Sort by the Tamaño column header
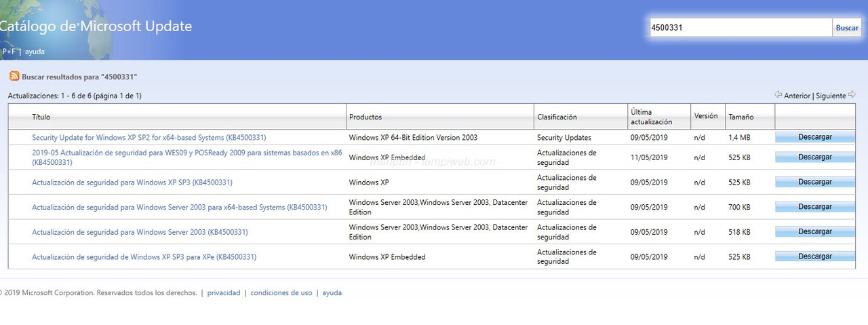 [x=741, y=117]
